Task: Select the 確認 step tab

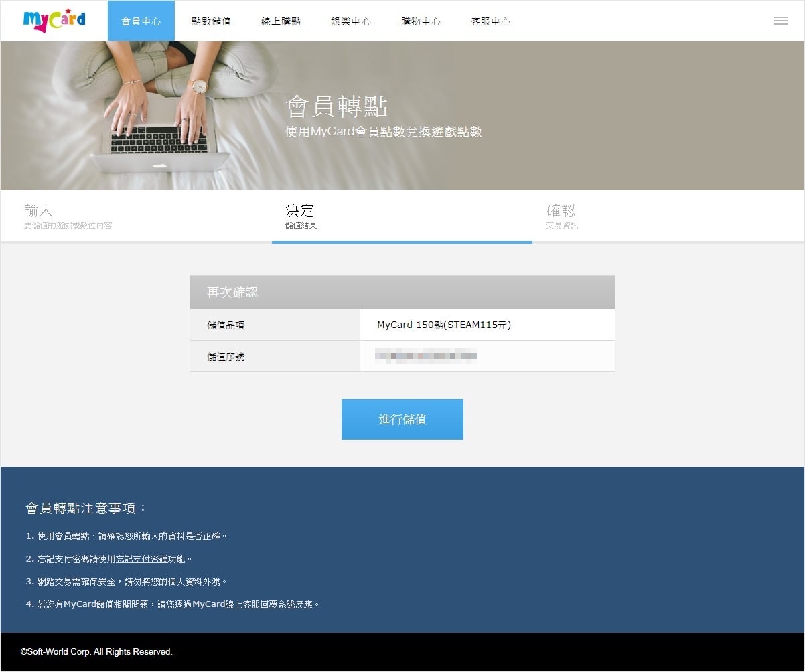Action: click(668, 216)
